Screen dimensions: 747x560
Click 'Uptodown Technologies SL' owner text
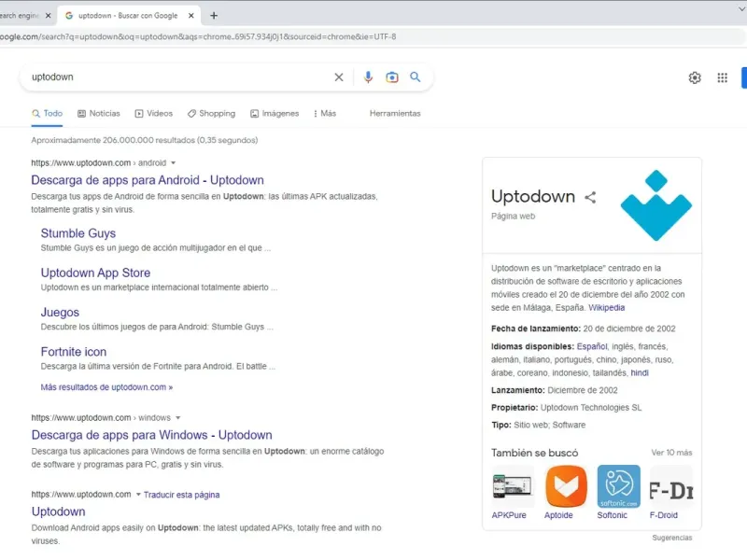pyautogui.click(x=591, y=408)
